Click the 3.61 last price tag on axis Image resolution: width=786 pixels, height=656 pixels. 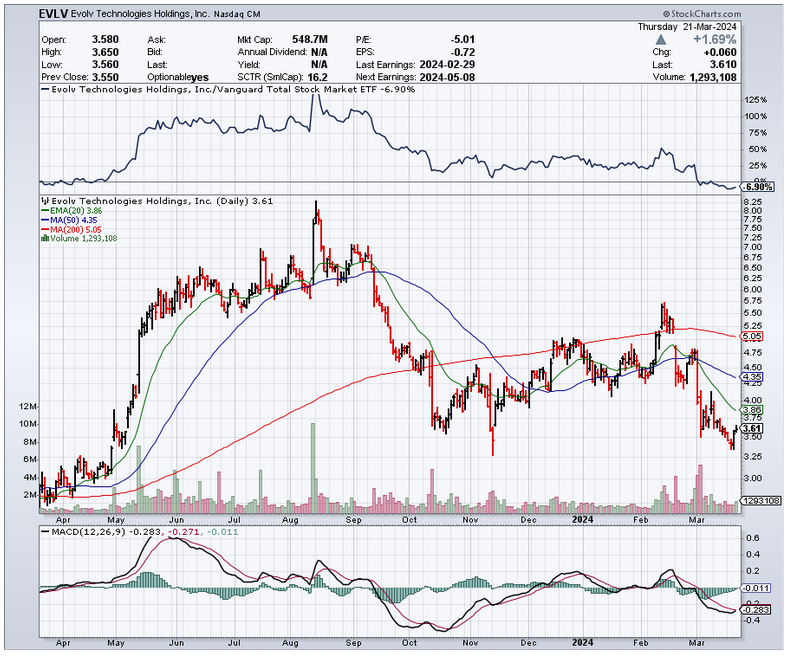point(752,427)
